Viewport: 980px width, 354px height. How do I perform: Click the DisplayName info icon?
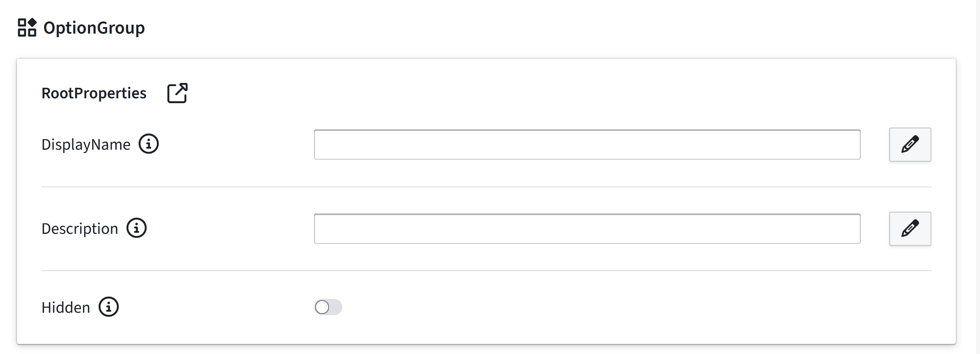tap(149, 144)
